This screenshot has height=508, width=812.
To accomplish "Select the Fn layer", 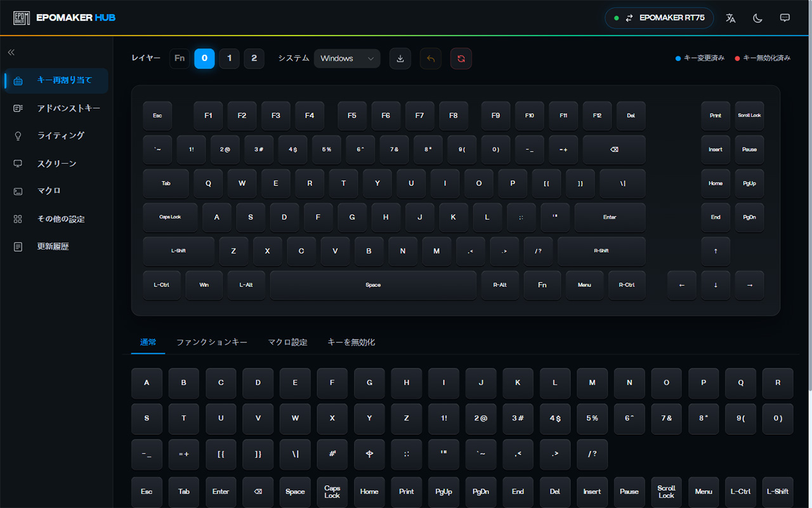I will 180,58.
